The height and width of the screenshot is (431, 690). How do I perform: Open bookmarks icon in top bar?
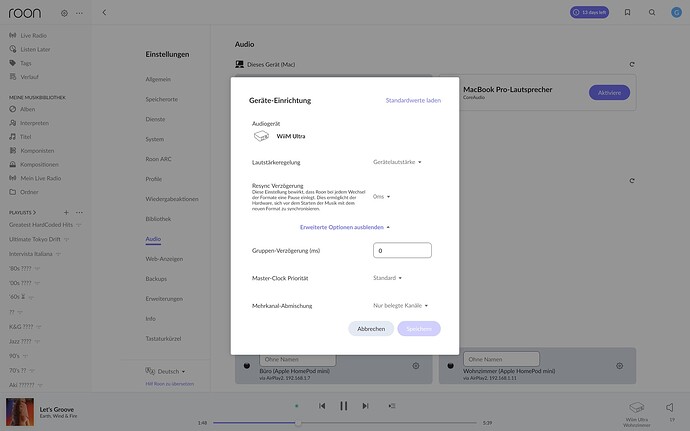point(628,12)
